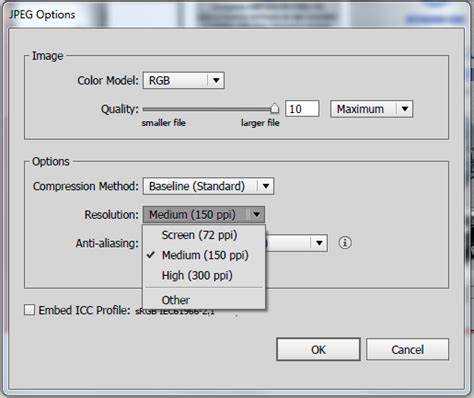The height and width of the screenshot is (398, 474).
Task: Click the anti-aliasing info icon
Action: click(x=345, y=243)
